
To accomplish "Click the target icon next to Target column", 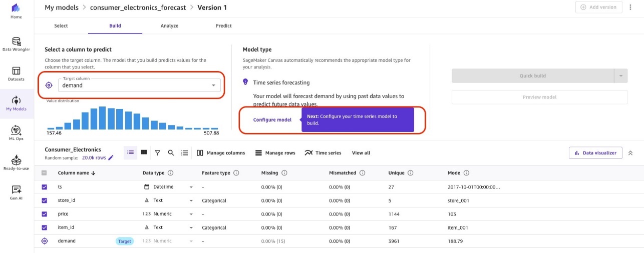I will (x=49, y=85).
